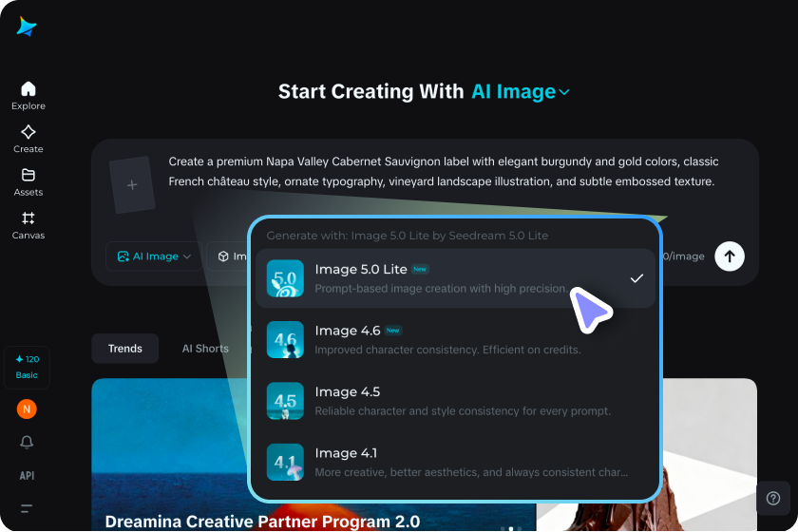The height and width of the screenshot is (532, 798).
Task: Click the Image 5.0 Lite thumbnail icon
Action: click(x=285, y=278)
